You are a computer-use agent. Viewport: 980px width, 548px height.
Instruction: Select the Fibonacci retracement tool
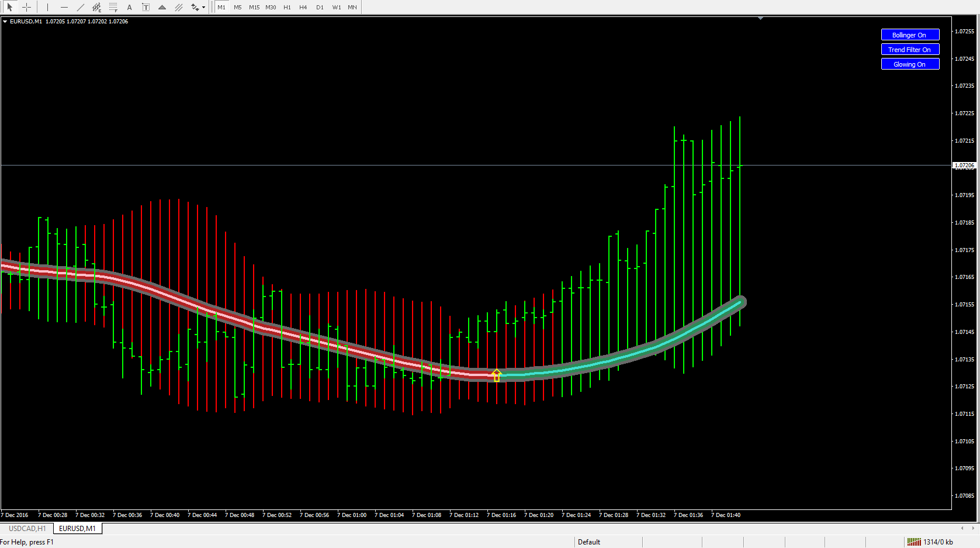coord(113,7)
